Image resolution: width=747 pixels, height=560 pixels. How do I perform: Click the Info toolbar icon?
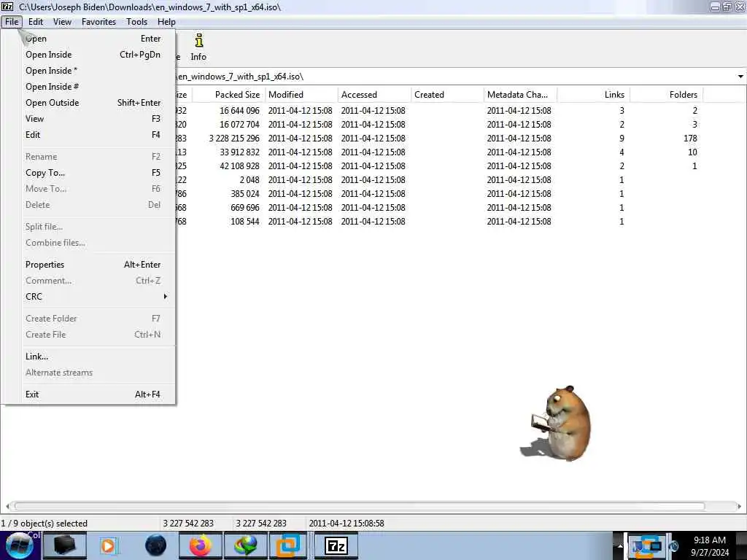(x=198, y=47)
